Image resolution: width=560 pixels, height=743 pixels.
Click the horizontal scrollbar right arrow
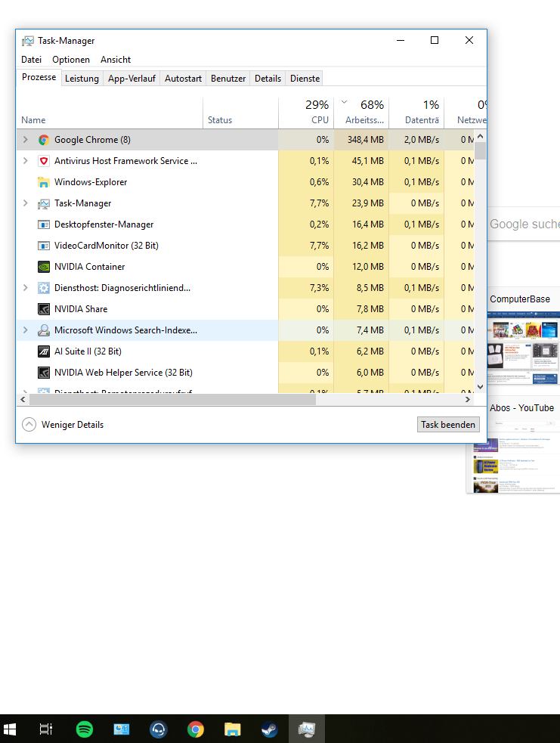(x=468, y=399)
